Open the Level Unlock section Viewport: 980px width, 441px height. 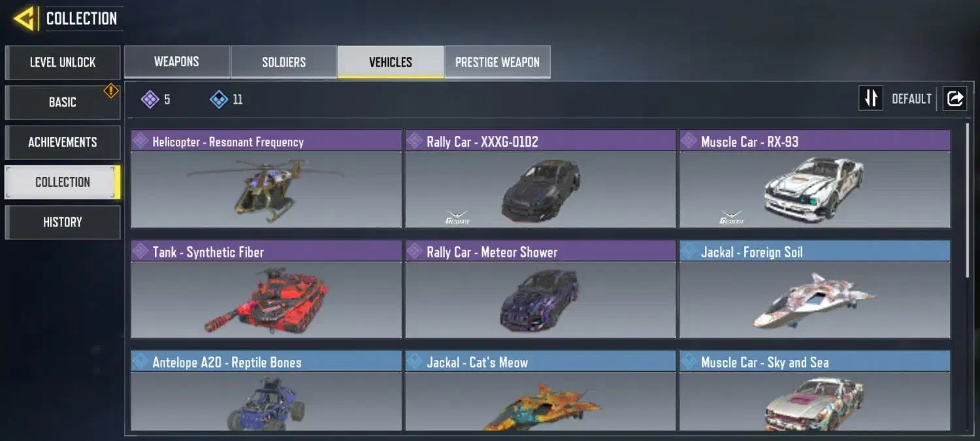[63, 62]
